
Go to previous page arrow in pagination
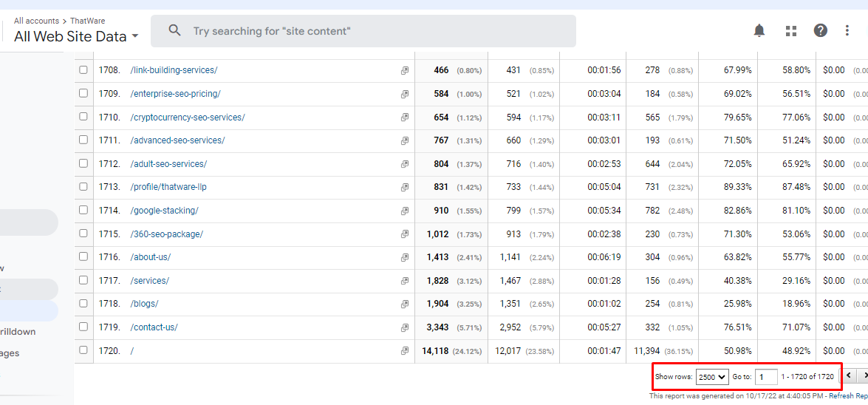coord(850,376)
